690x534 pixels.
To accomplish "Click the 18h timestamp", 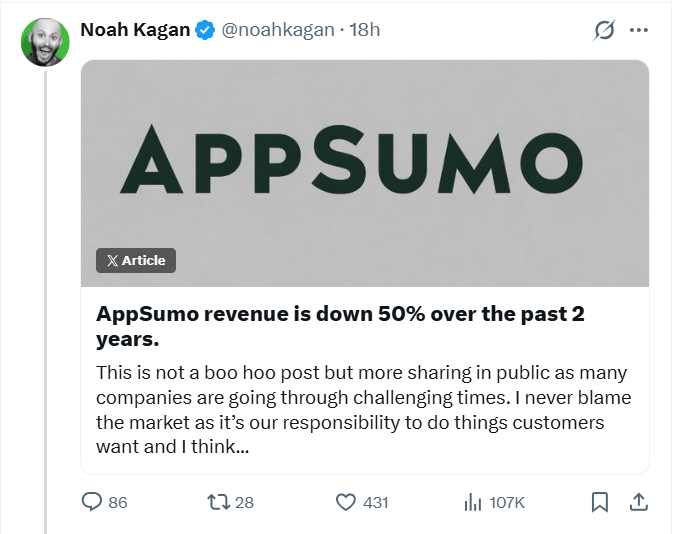I will (x=366, y=30).
